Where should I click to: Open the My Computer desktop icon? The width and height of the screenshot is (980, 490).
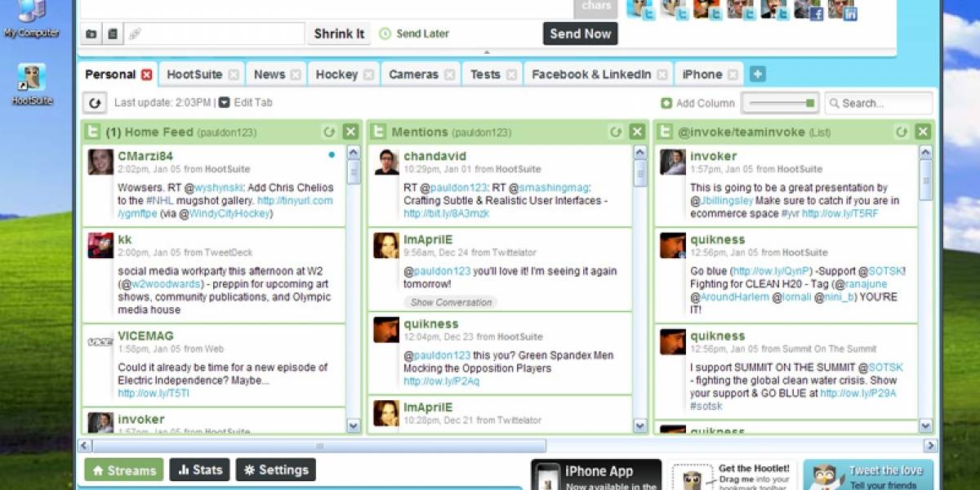click(32, 20)
